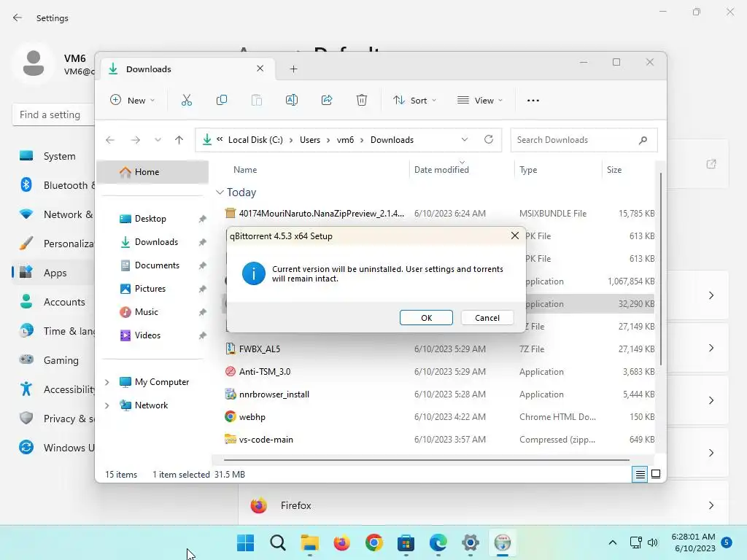The height and width of the screenshot is (560, 747).
Task: Click the Copy icon in Explorer toolbar
Action: coord(222,100)
